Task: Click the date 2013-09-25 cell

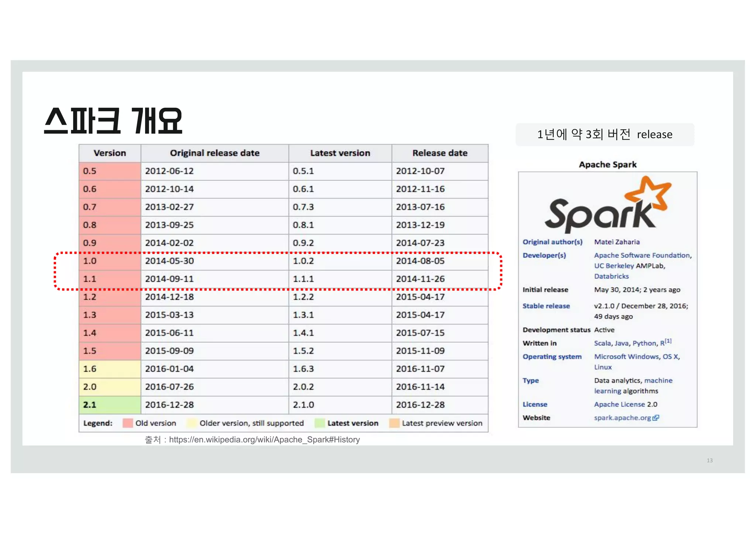Action: (214, 225)
